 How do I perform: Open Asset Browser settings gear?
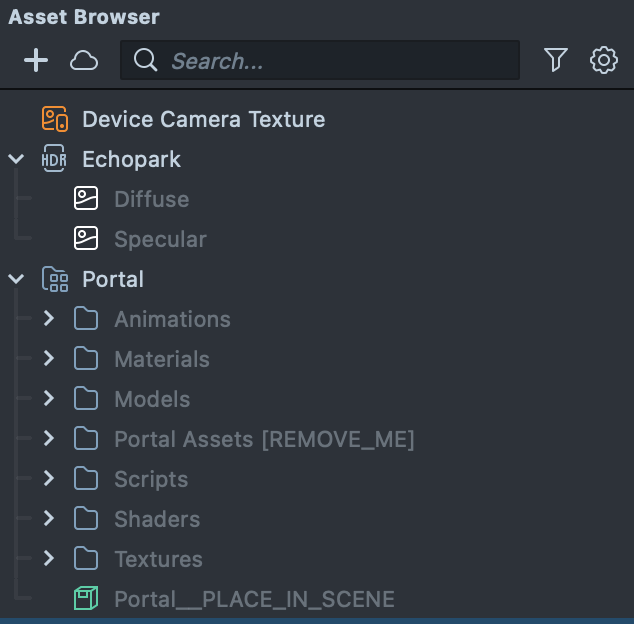point(604,61)
